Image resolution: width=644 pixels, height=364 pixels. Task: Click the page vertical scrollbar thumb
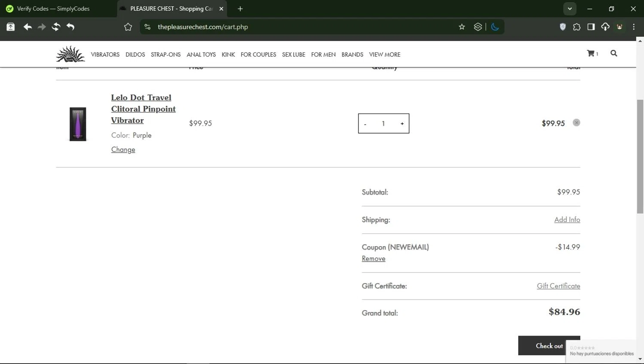click(x=640, y=156)
